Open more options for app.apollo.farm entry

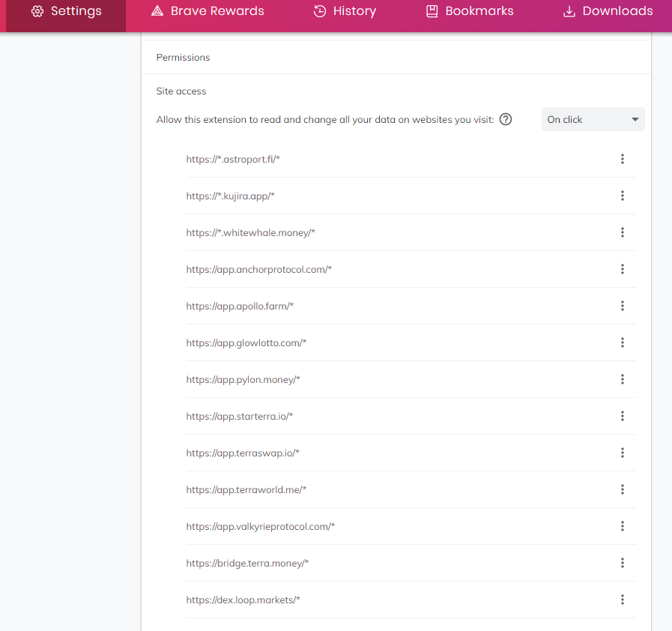[x=623, y=306]
